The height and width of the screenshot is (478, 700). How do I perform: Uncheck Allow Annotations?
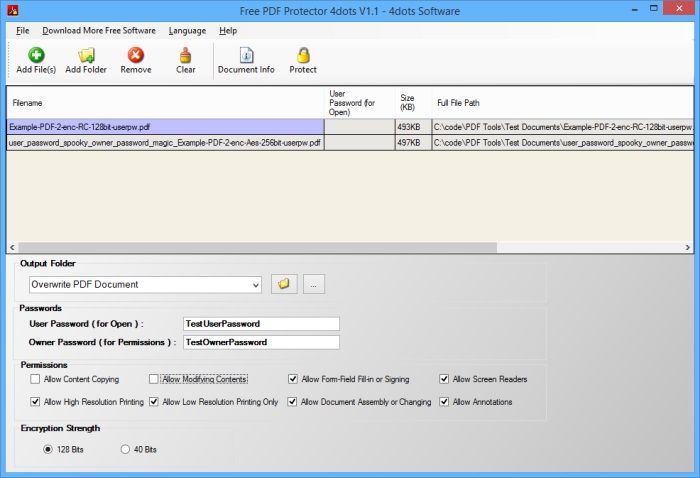point(444,402)
